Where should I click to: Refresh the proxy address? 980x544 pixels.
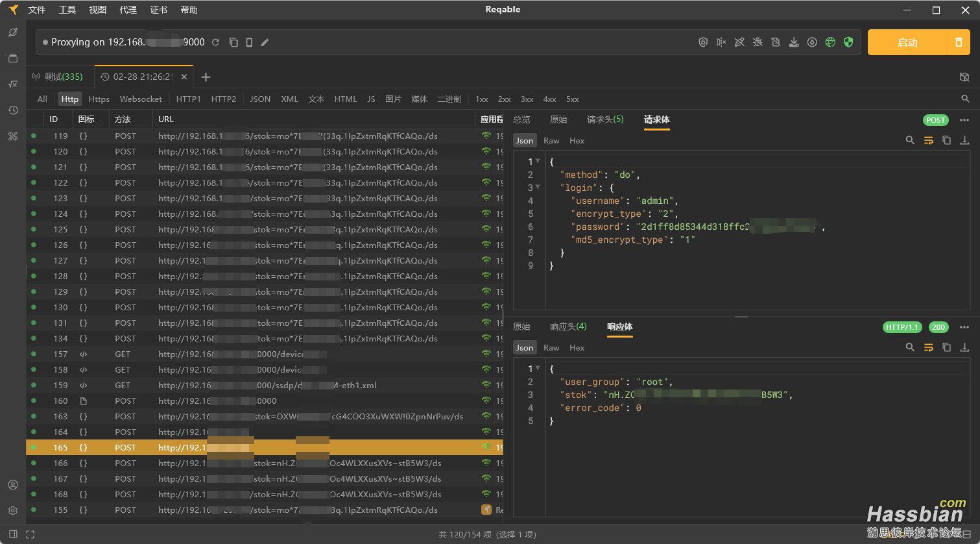pos(215,42)
